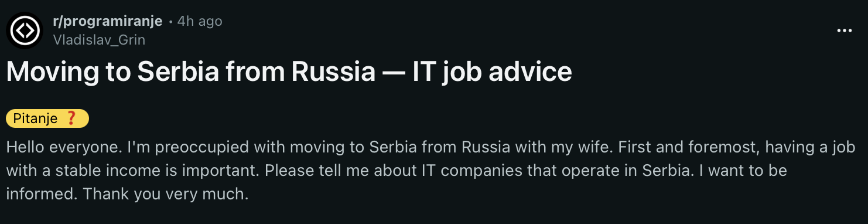Open the three-dot post options menu
The image size is (868, 224).
(844, 30)
